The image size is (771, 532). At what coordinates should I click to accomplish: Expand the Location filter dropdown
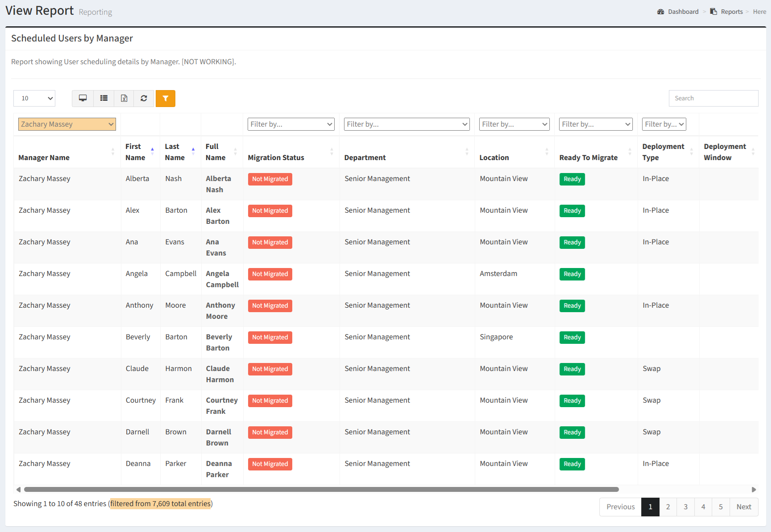[x=514, y=124]
